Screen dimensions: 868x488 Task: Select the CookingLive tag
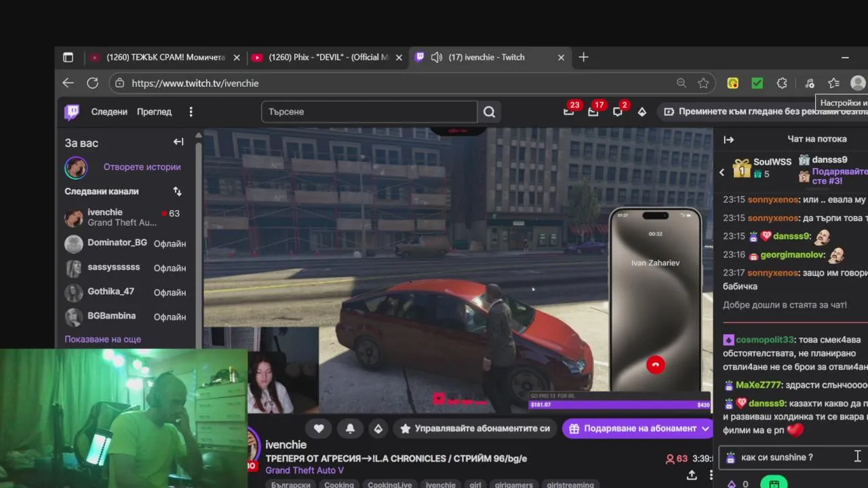coord(390,485)
